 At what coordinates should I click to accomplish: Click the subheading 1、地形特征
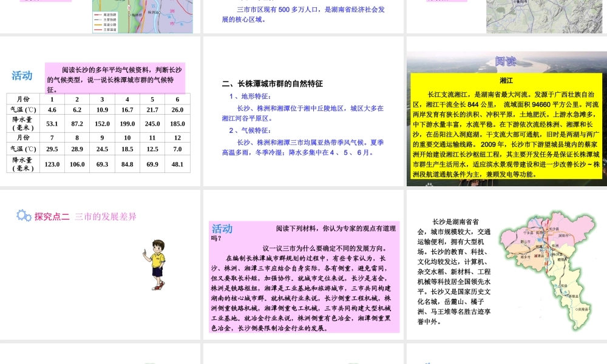coord(249,96)
